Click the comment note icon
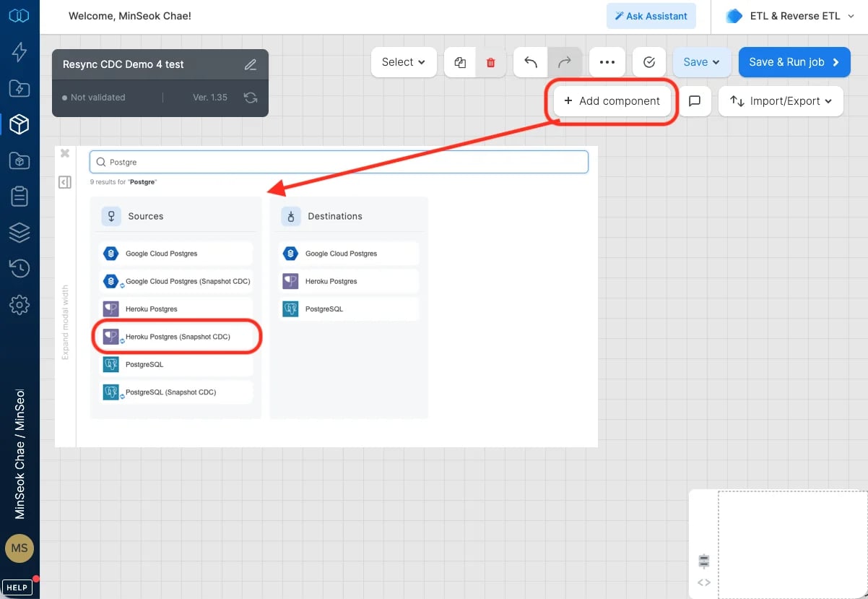Viewport: 868px width, 599px height. 695,101
